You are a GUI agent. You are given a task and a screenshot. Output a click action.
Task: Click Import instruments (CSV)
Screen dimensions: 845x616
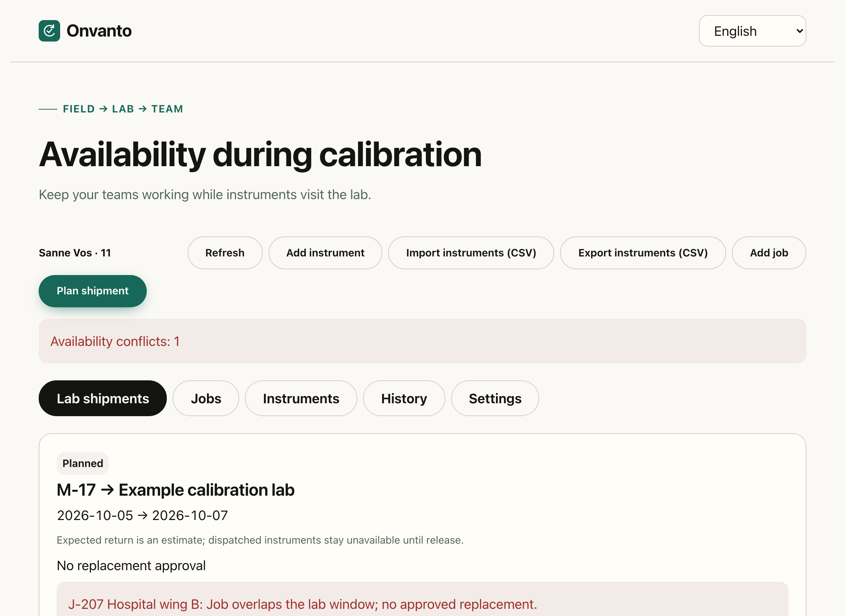471,253
